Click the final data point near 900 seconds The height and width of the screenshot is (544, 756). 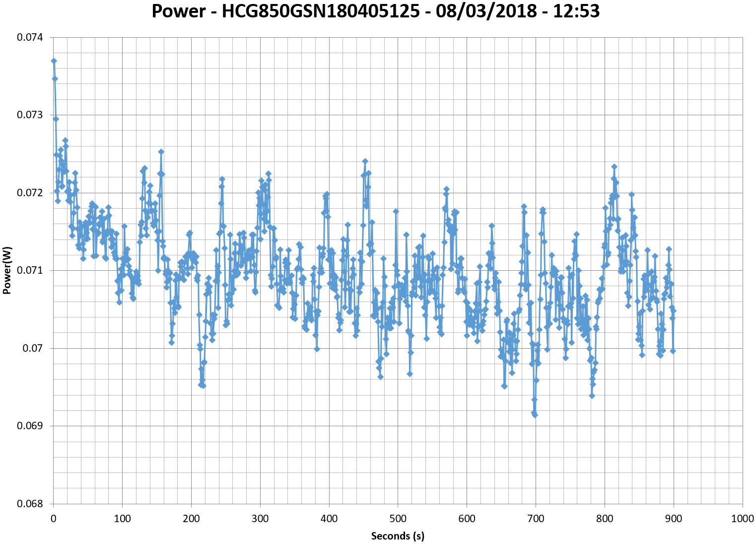pyautogui.click(x=673, y=351)
